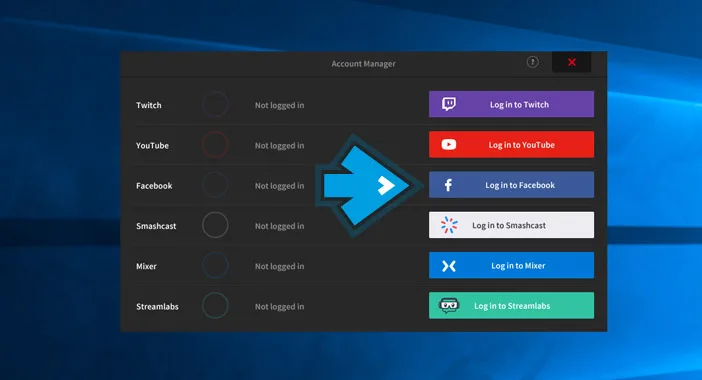Click YouTube's Not logged in status
The height and width of the screenshot is (380, 702).
tap(279, 145)
